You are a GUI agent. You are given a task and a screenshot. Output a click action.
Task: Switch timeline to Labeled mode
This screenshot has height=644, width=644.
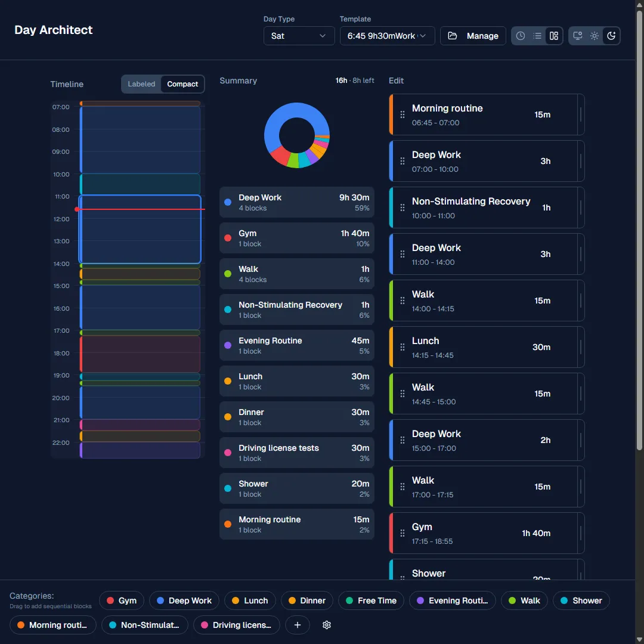(141, 84)
